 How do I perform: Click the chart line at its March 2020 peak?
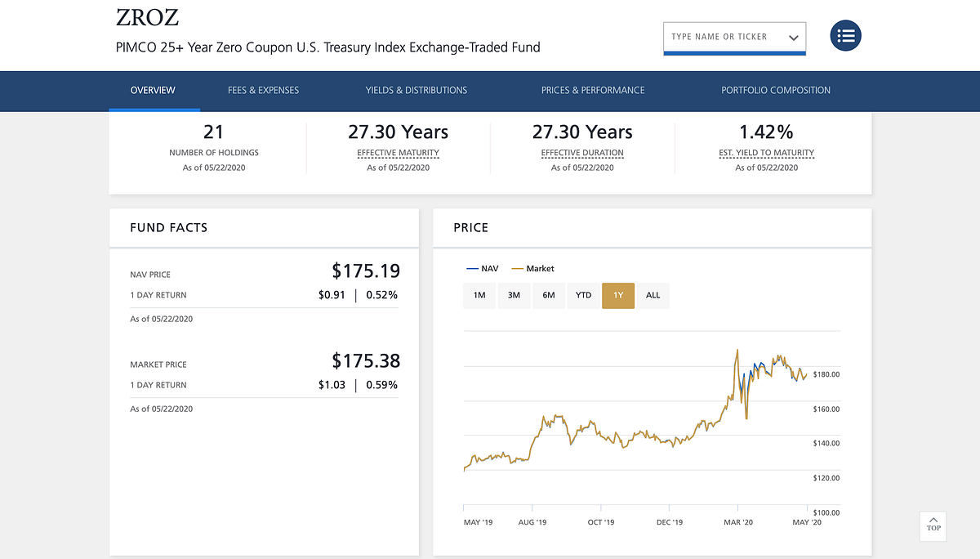pos(737,351)
